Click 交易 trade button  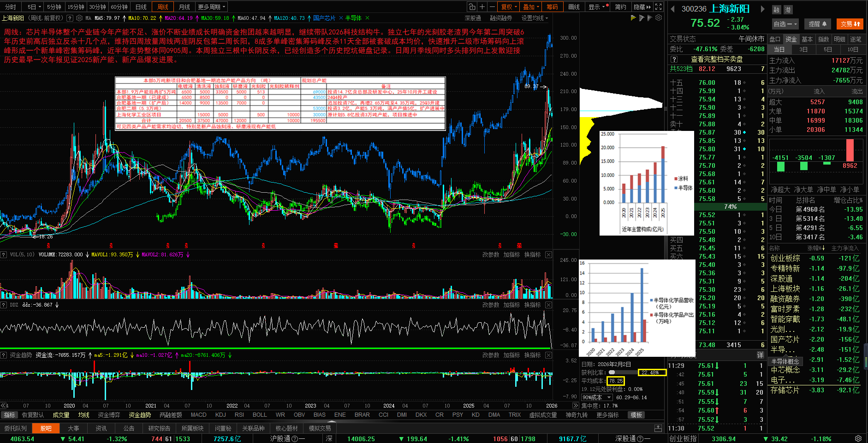(850, 24)
